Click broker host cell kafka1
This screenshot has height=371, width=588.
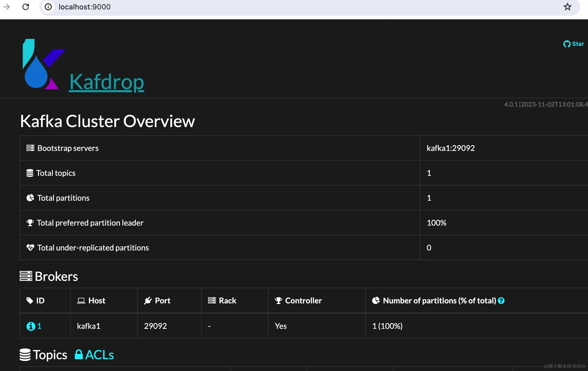pos(89,326)
